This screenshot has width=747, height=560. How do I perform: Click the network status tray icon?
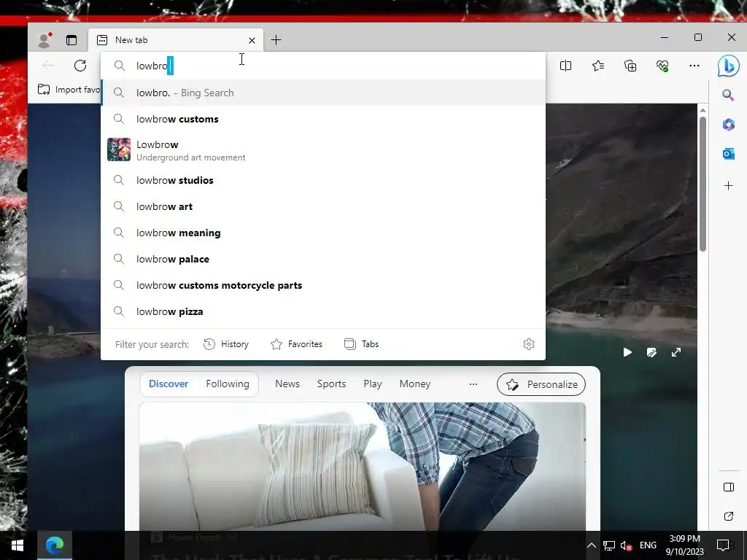click(609, 545)
